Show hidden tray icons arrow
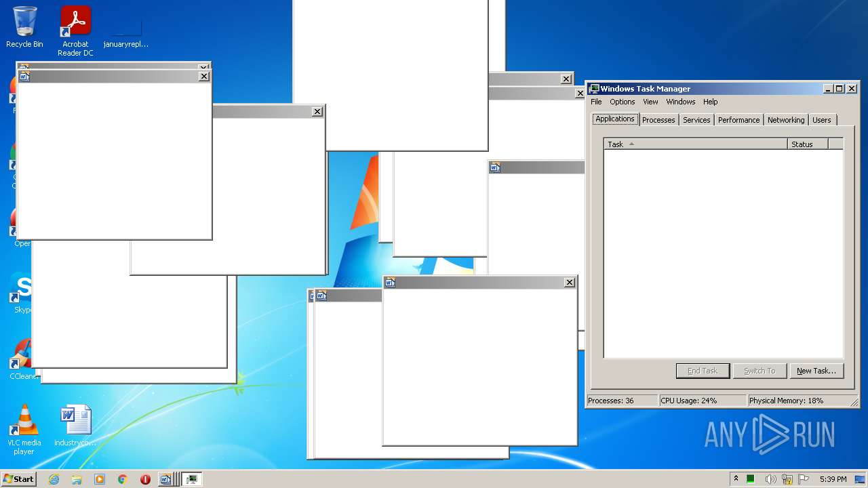Image resolution: width=868 pixels, height=488 pixels. [x=736, y=479]
